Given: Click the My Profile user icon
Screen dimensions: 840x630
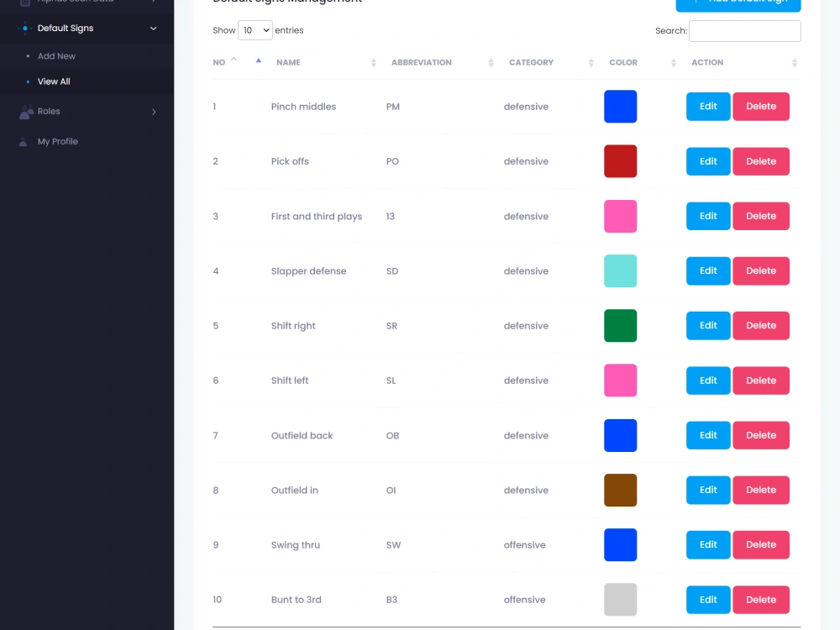Looking at the screenshot, I should [x=23, y=141].
